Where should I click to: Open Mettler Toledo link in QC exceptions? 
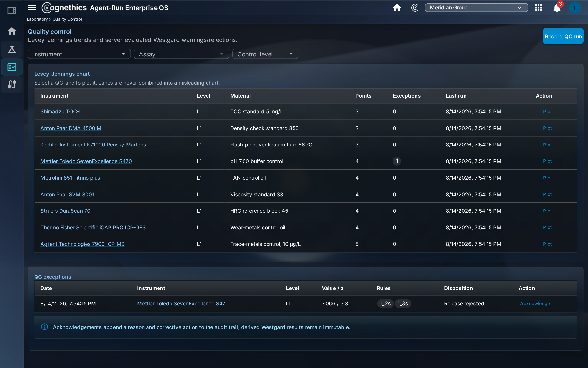click(183, 303)
